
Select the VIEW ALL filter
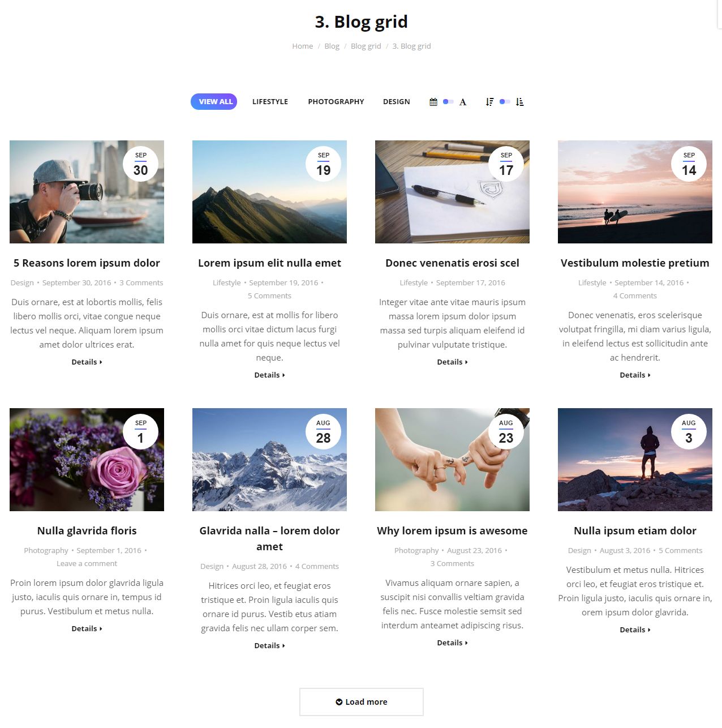pyautogui.click(x=214, y=102)
